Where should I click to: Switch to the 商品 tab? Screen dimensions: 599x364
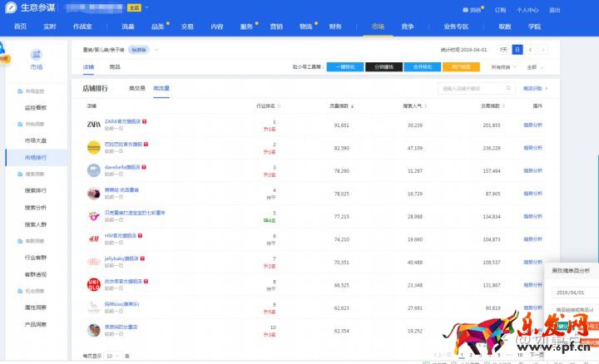coord(115,66)
